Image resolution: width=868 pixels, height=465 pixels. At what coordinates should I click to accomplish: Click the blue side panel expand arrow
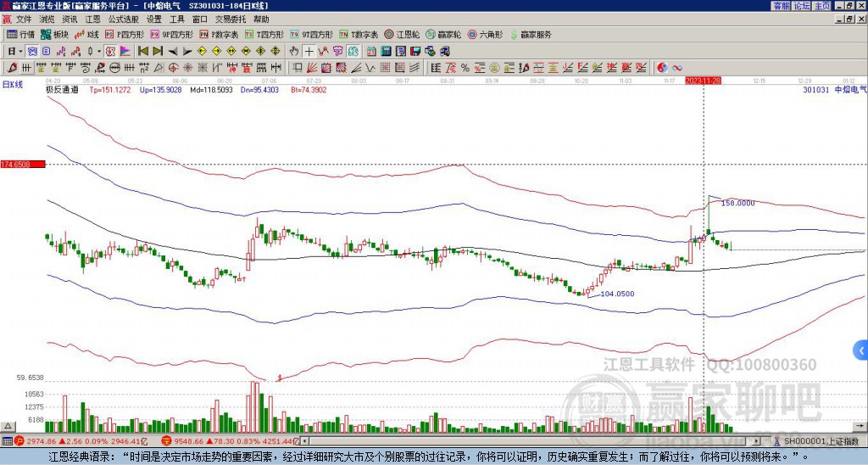coord(861,350)
